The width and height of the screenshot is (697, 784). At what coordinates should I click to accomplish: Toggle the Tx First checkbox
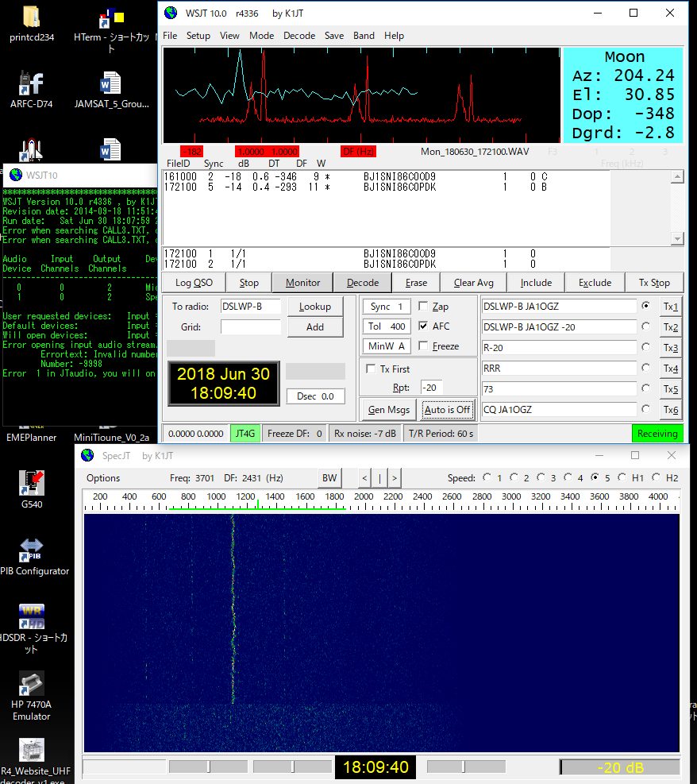371,369
